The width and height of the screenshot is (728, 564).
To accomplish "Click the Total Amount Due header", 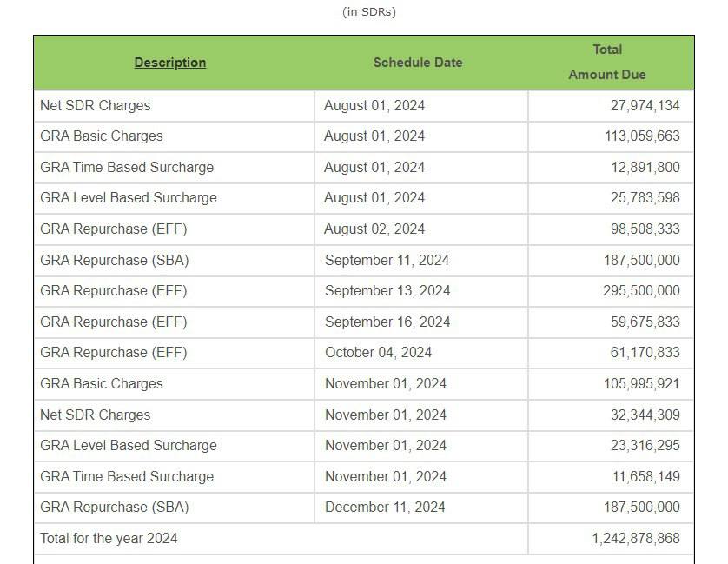I will (607, 62).
